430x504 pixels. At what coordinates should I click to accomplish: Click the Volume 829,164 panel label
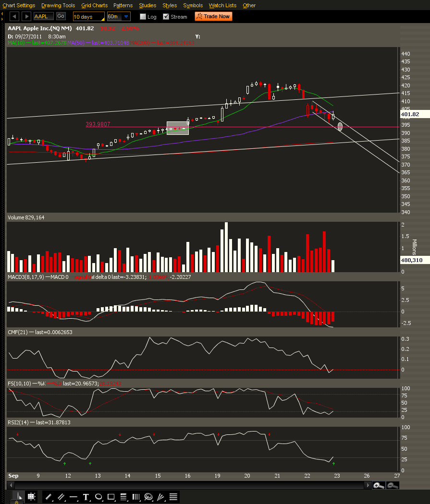26,217
